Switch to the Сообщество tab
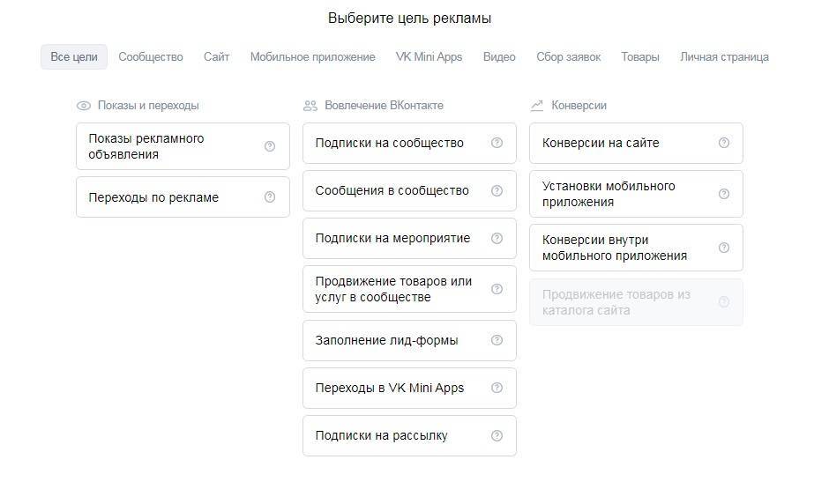 pos(151,56)
